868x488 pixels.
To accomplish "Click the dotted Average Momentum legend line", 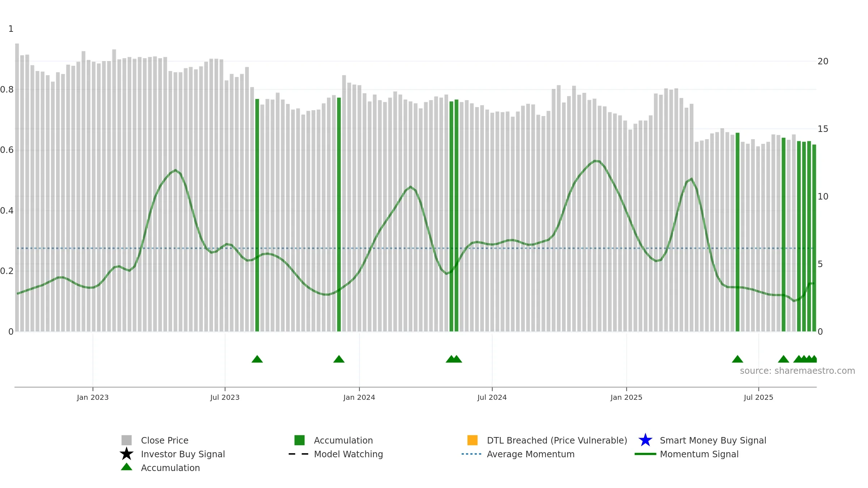I will pos(472,454).
